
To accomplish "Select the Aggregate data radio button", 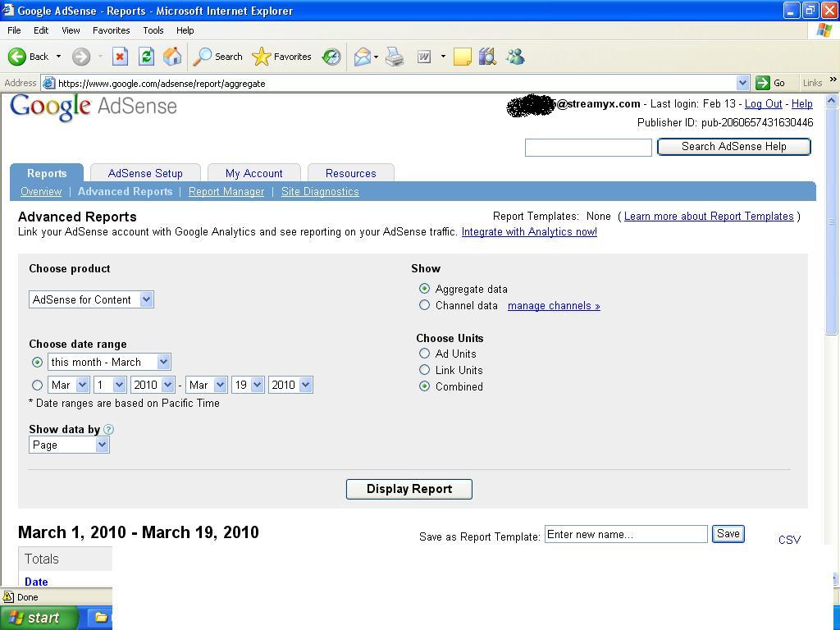I will 424,289.
